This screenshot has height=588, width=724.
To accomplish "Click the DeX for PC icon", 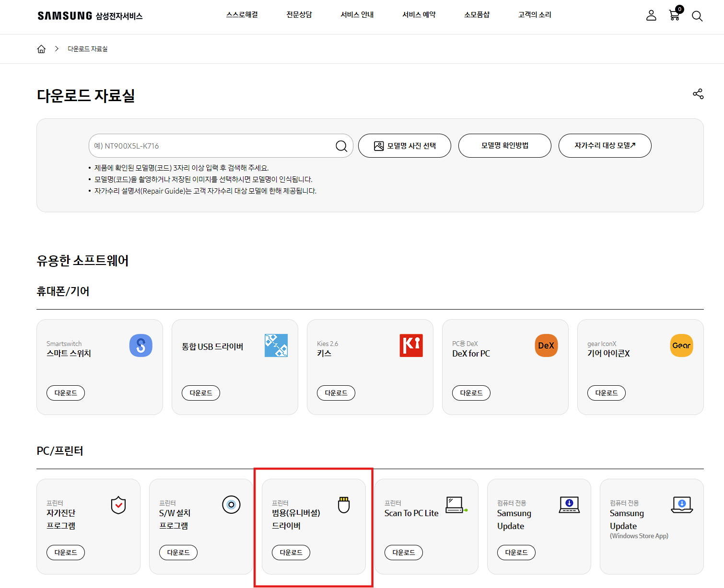I will coord(546,345).
